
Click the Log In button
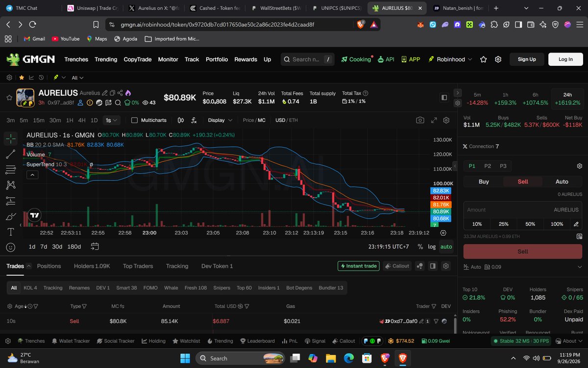(x=565, y=59)
